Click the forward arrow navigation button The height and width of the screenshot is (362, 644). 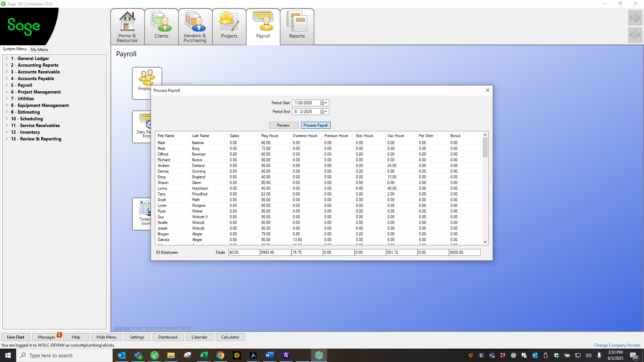pos(635,18)
